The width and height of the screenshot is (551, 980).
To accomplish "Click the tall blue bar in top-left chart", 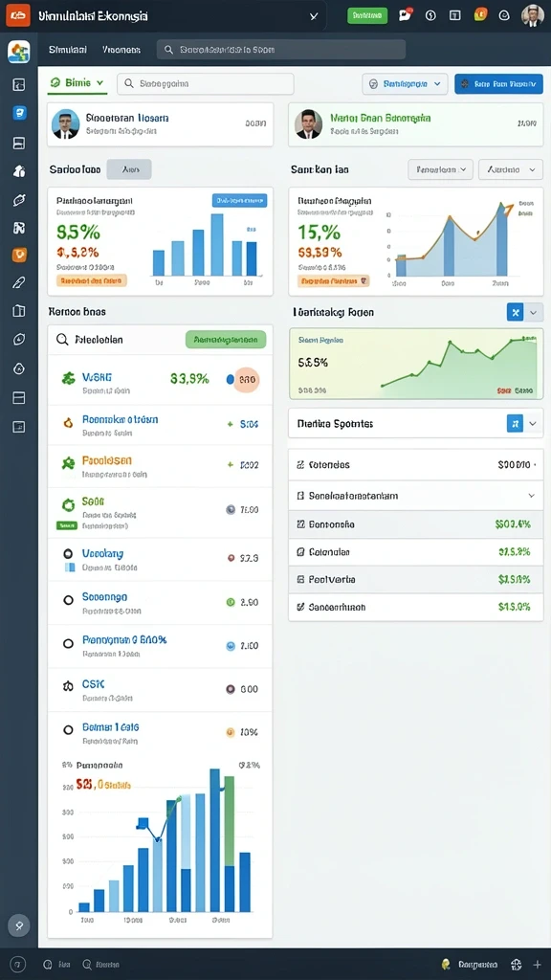I will tap(217, 244).
